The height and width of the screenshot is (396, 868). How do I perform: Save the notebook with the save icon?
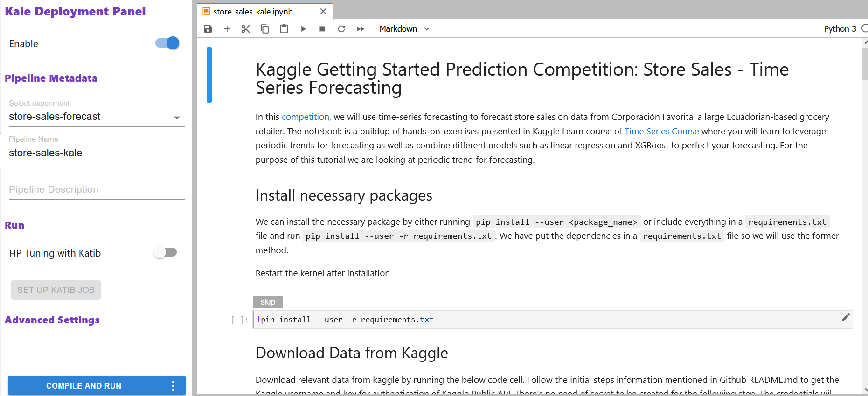pyautogui.click(x=208, y=29)
